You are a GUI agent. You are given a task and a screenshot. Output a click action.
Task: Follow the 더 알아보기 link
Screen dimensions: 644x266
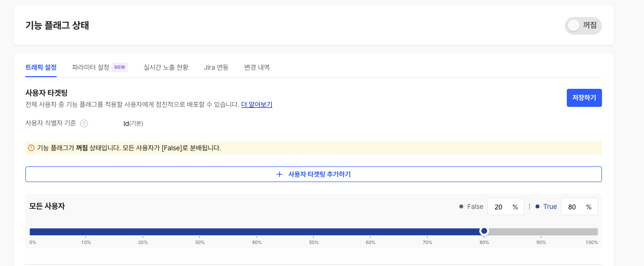[x=257, y=104]
